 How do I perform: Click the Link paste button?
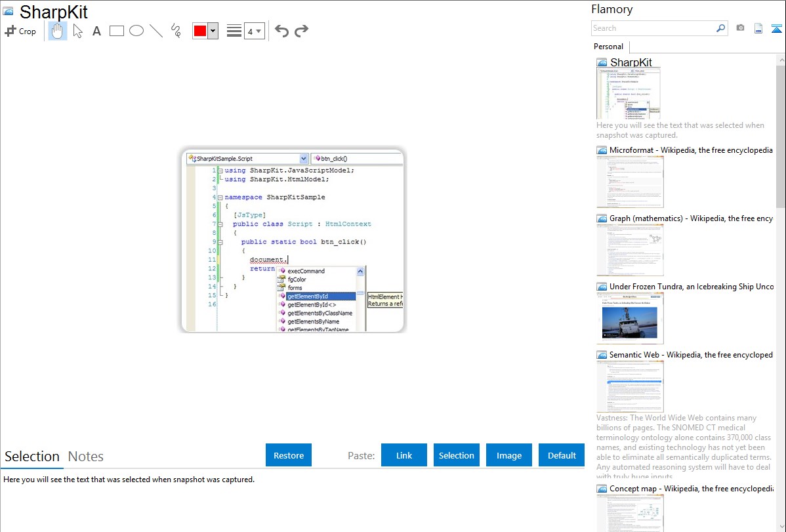pyautogui.click(x=404, y=455)
